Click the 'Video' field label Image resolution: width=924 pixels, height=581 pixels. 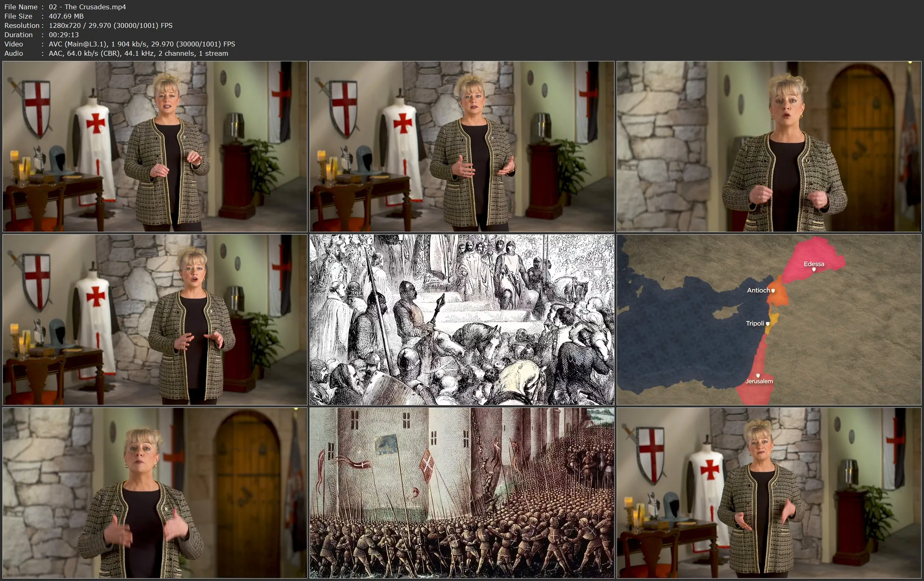coord(14,44)
